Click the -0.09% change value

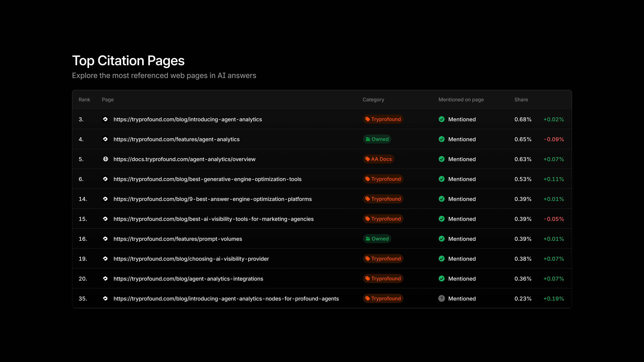pos(554,139)
